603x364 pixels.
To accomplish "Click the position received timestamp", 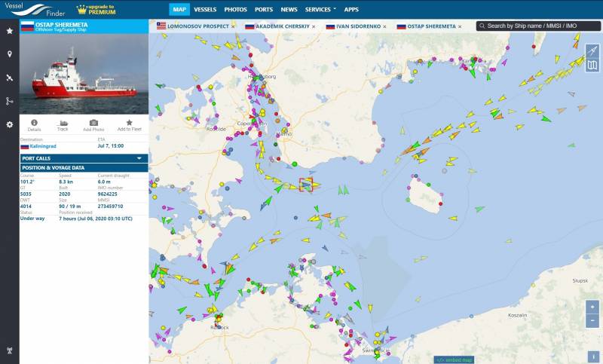I will tap(96, 219).
